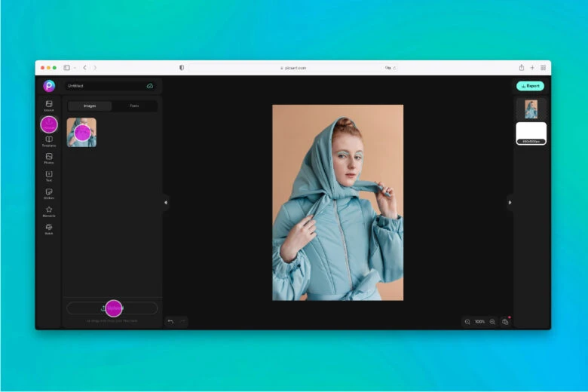Click the Upload button
The width and height of the screenshot is (588, 392).
point(112,308)
